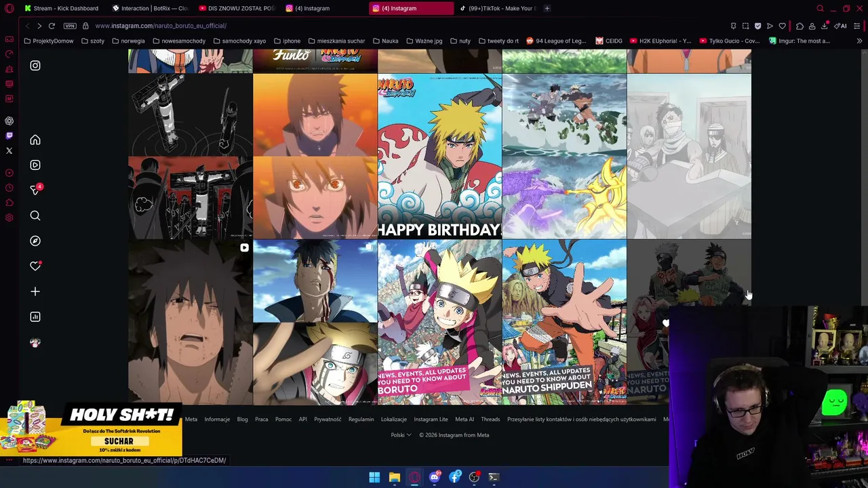Viewport: 868px width, 488px height.
Task: Open the Reels icon in Instagram sidebar
Action: (35, 165)
